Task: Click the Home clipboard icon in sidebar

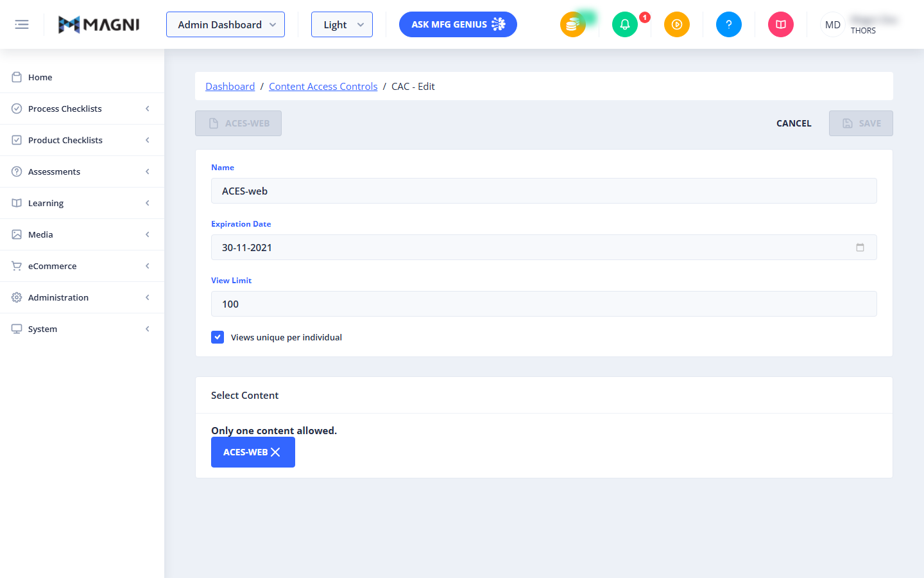Action: 17,77
